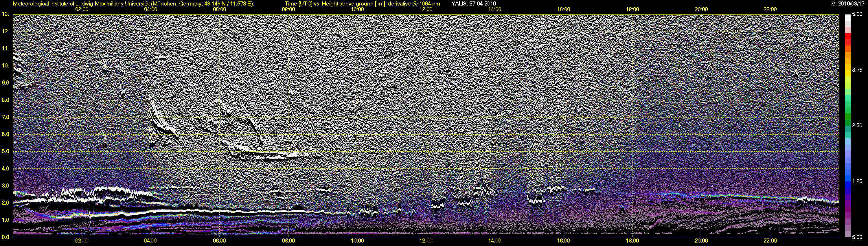Viewport: 868px width, 246px height.
Task: Select the 18:00 label on the lower time axis
Action: (x=632, y=241)
